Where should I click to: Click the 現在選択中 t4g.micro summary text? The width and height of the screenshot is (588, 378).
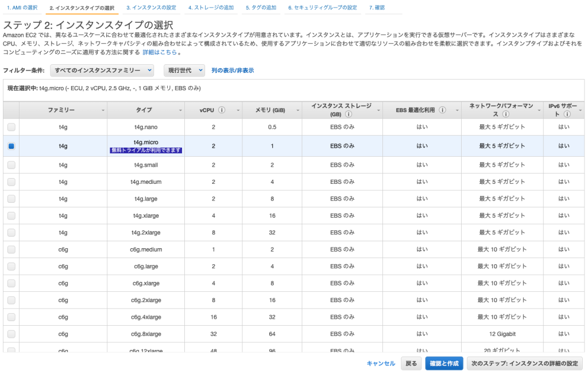(105, 88)
